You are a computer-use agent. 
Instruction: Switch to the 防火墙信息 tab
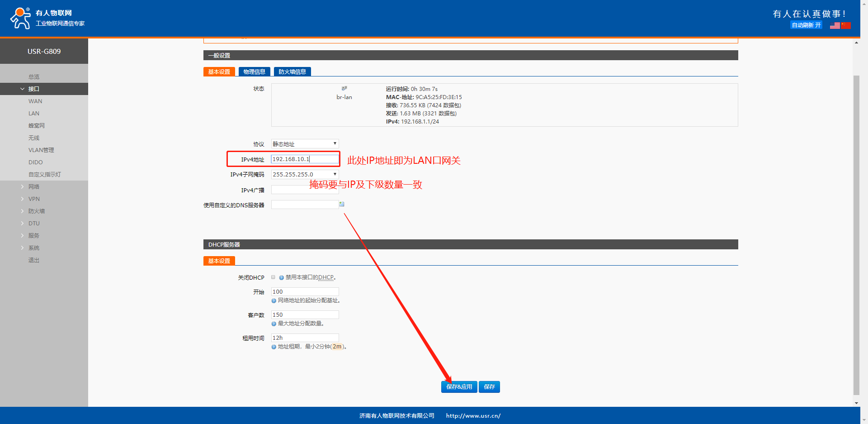[x=292, y=72]
